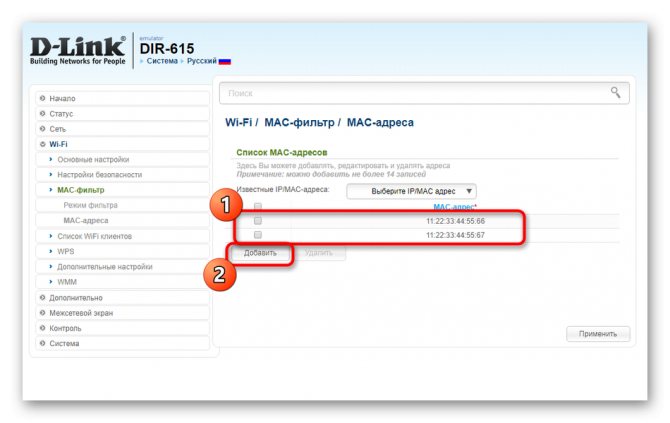The width and height of the screenshot is (670, 423).
Task: Toggle the select-all checkbox in table header
Action: coord(258,207)
